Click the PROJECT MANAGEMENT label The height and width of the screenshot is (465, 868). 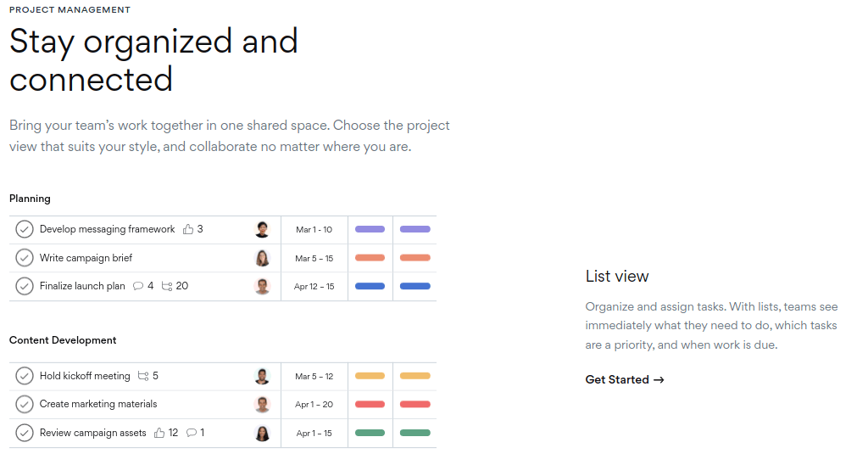click(70, 9)
